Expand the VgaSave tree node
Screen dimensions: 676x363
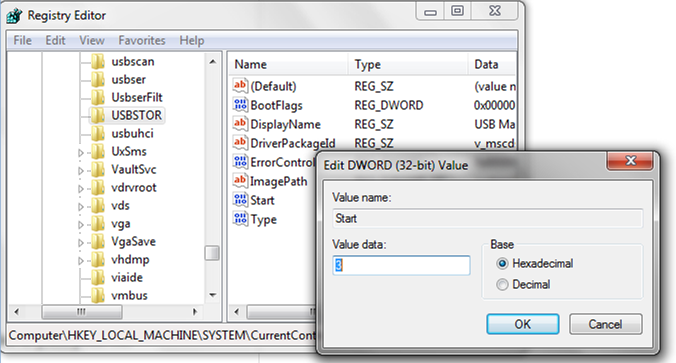[x=81, y=243]
